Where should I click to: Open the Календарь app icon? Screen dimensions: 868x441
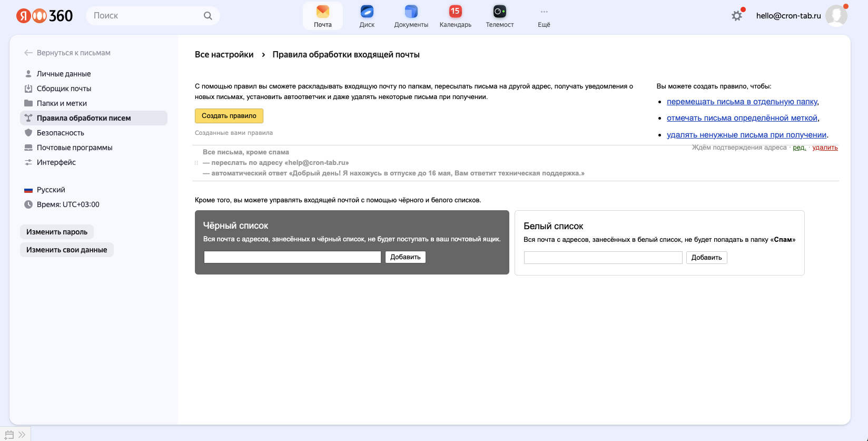tap(456, 16)
